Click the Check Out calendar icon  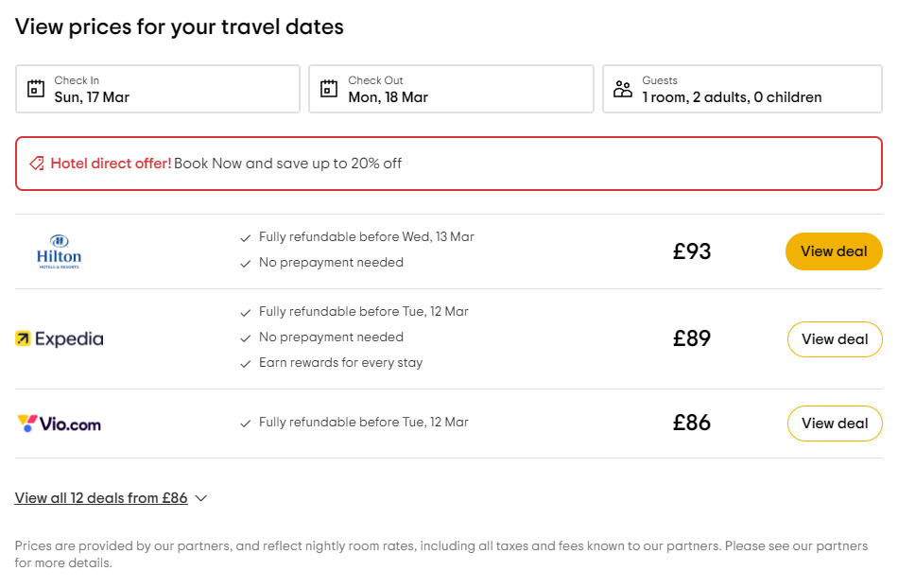(x=329, y=89)
